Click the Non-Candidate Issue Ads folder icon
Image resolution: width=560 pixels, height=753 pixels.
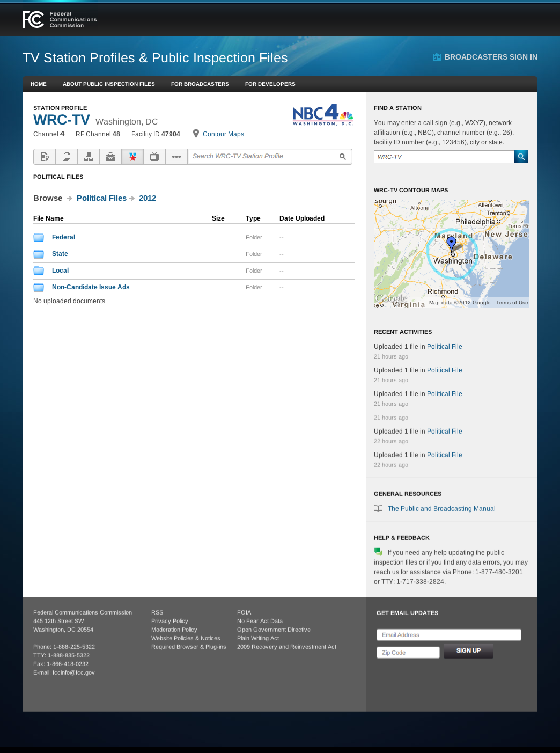click(x=39, y=287)
